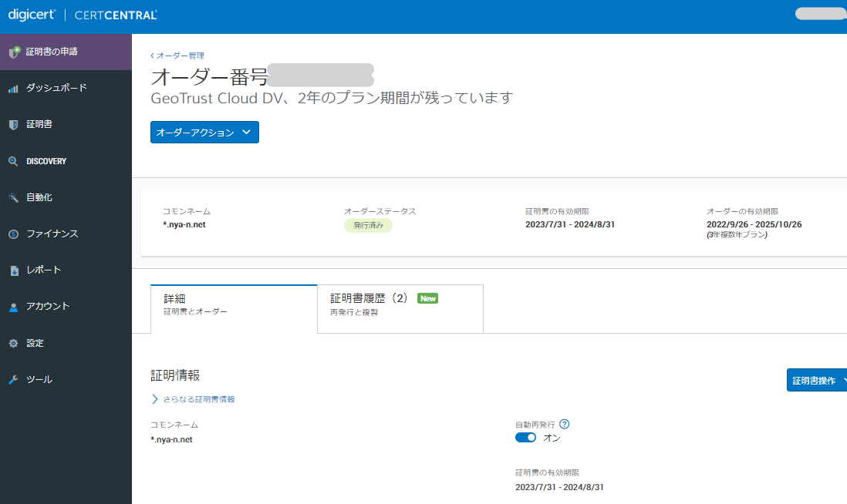Click the ファイナンス dollar-circle icon

pyautogui.click(x=14, y=234)
